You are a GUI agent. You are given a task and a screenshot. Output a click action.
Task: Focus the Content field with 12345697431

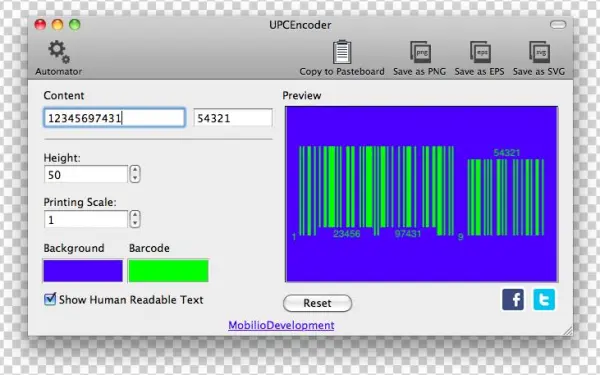pyautogui.click(x=114, y=118)
